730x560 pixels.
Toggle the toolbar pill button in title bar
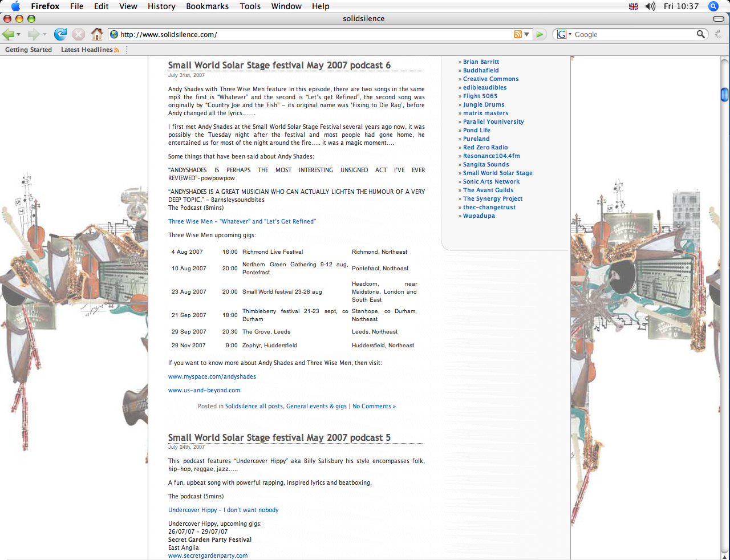click(719, 19)
